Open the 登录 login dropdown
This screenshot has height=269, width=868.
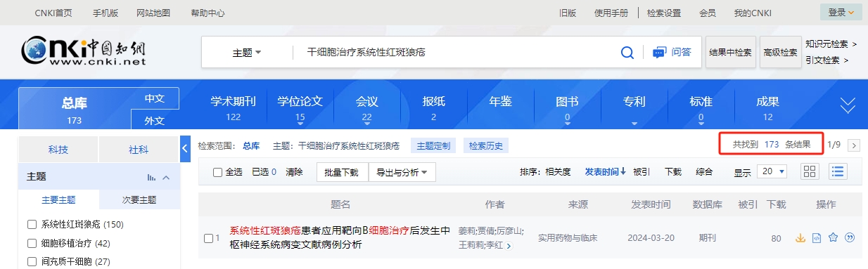point(841,12)
